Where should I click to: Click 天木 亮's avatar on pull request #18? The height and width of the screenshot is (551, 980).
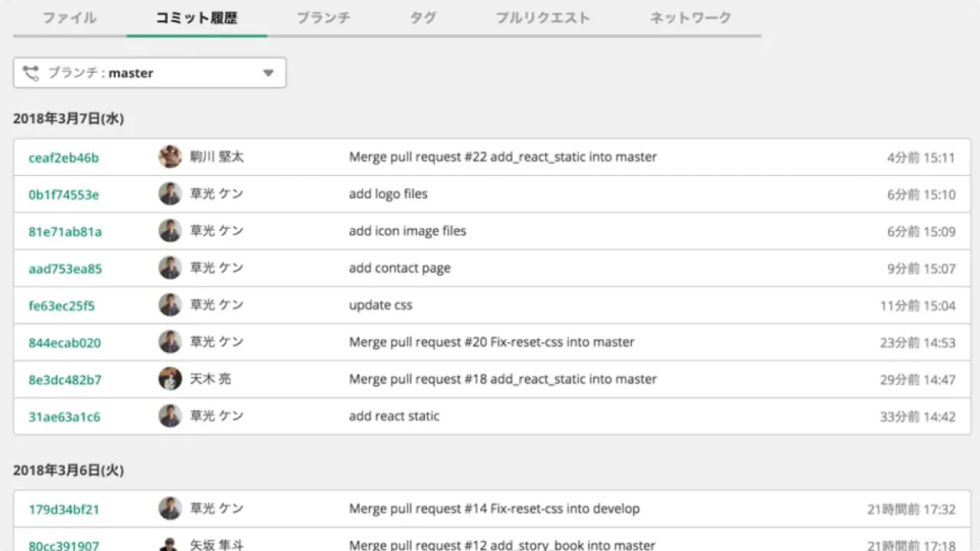pos(170,378)
